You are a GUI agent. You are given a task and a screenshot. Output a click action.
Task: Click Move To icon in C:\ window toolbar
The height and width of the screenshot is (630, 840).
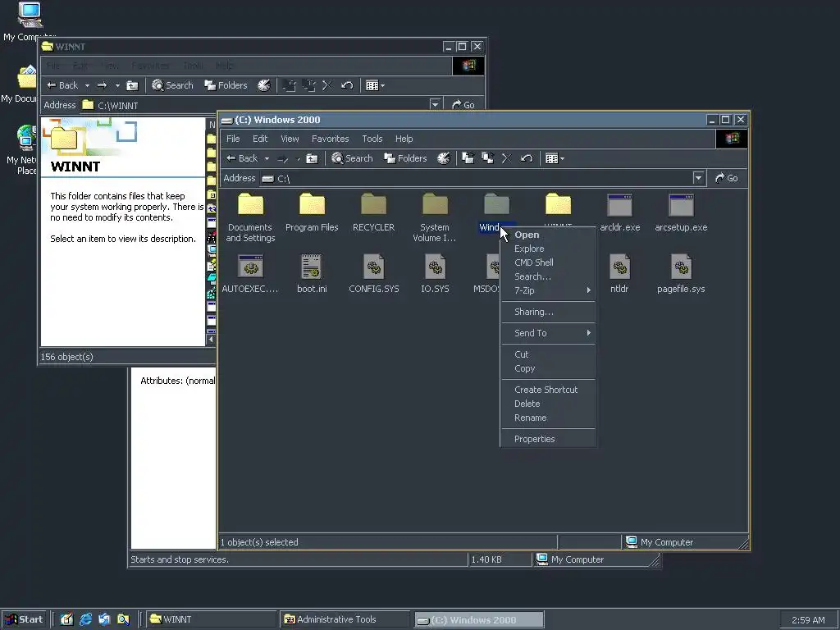468,158
